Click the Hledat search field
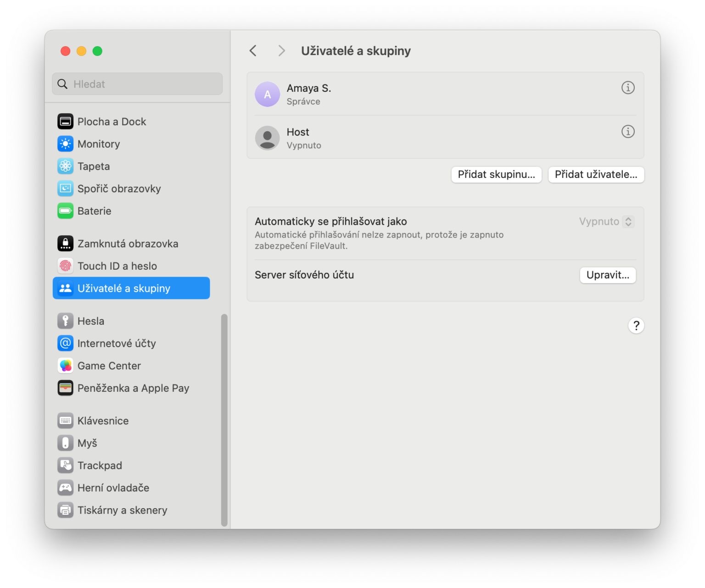This screenshot has height=588, width=705. pyautogui.click(x=138, y=84)
